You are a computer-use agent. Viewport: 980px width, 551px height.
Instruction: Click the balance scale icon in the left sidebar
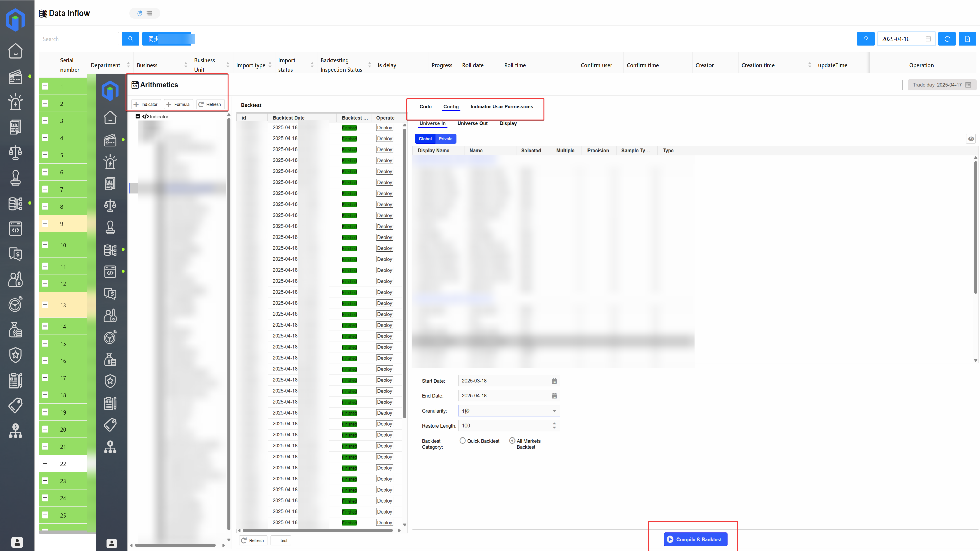click(x=15, y=153)
